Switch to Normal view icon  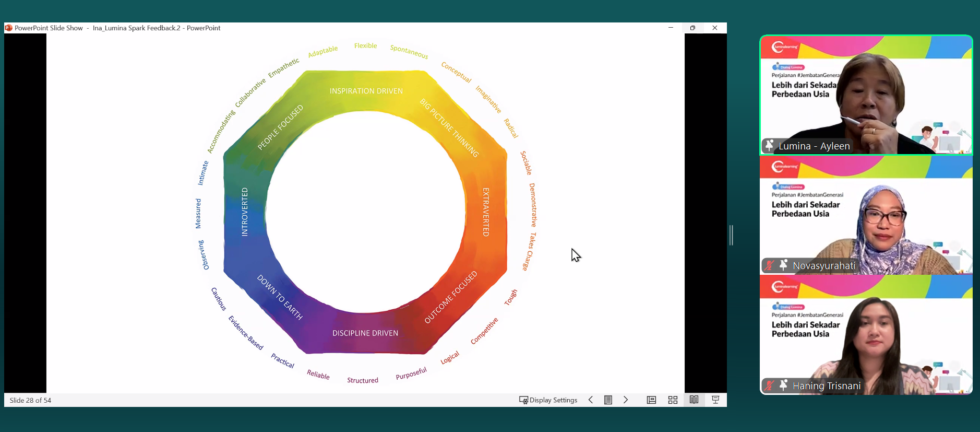pyautogui.click(x=651, y=400)
